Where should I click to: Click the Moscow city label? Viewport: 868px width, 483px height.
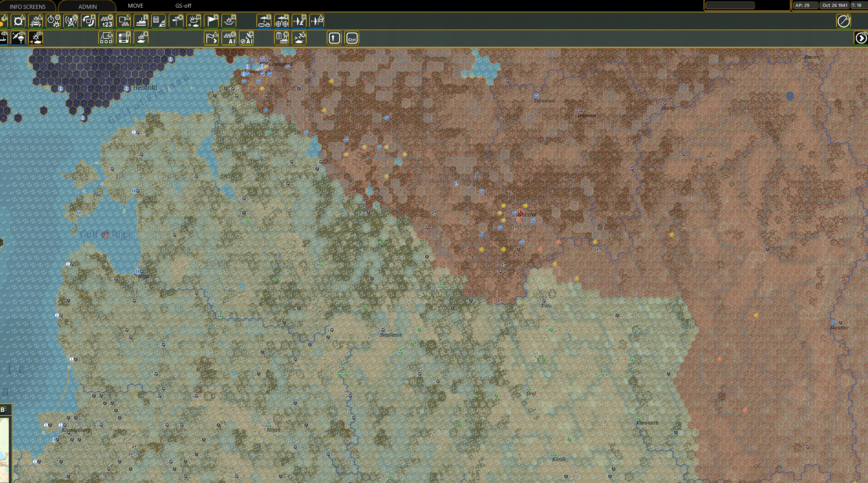coord(525,214)
